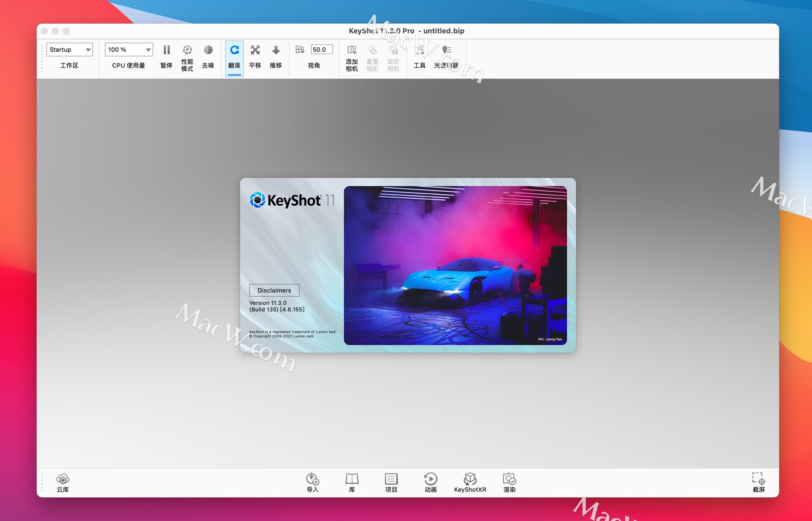Click the 工作区 workspace label

[69, 66]
